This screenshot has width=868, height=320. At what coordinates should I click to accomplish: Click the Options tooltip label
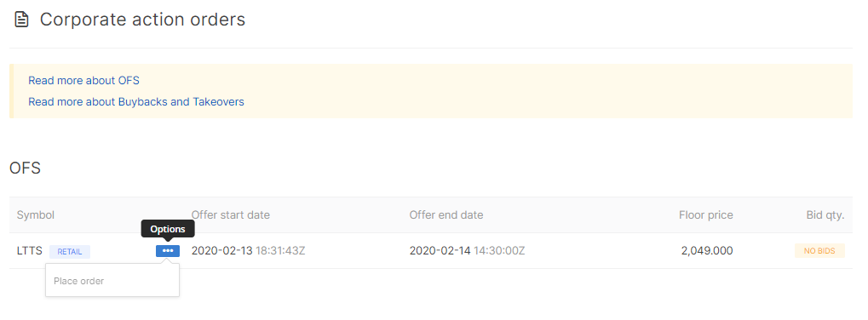click(x=168, y=229)
